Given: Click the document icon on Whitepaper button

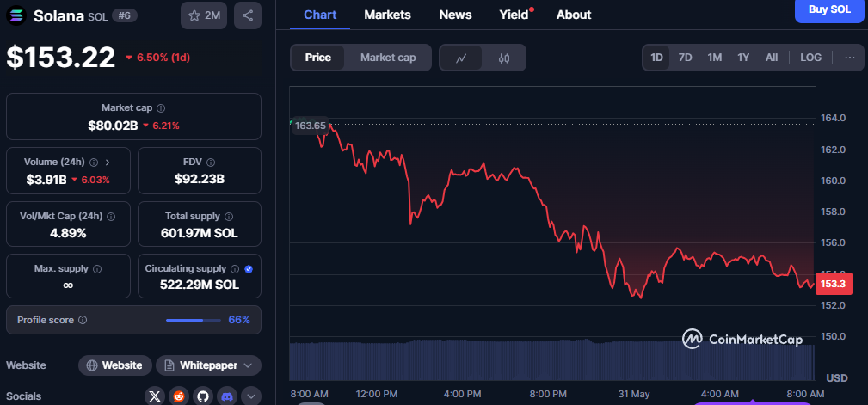Looking at the screenshot, I should [169, 365].
